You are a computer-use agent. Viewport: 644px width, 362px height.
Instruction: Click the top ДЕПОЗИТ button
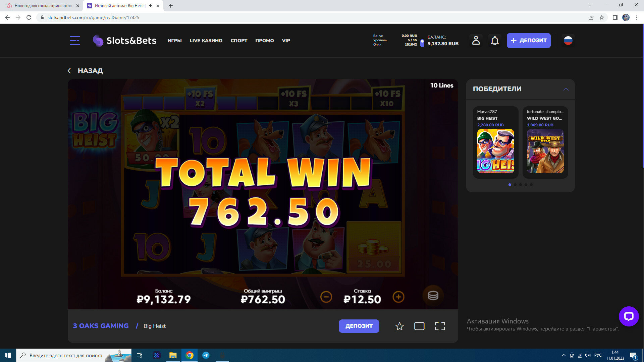coord(529,41)
